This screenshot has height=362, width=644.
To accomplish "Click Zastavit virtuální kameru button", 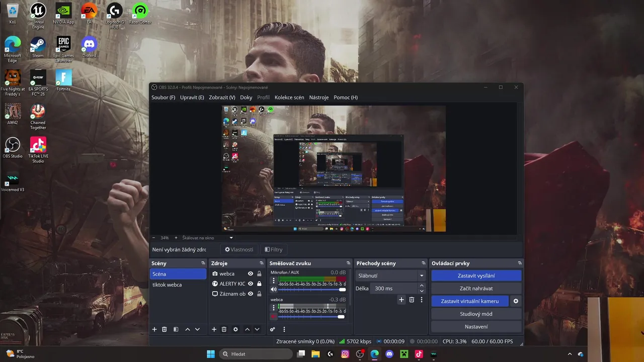I will 470,301.
